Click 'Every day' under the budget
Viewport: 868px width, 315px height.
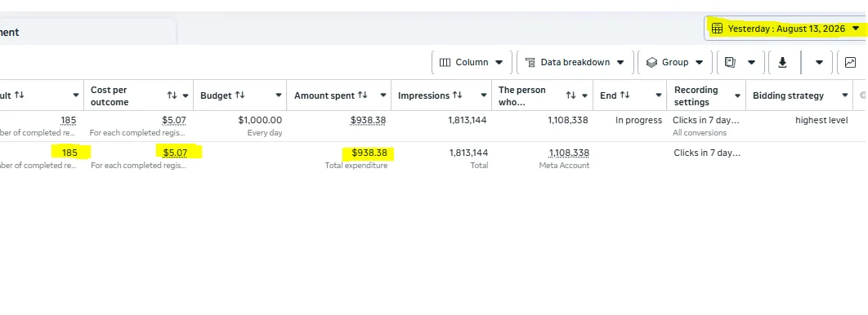tap(265, 133)
